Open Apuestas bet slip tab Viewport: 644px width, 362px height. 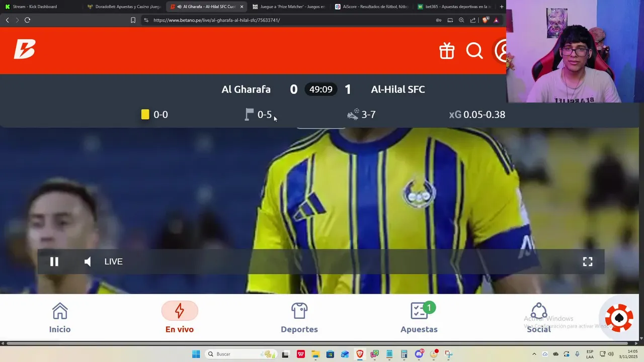tap(419, 318)
